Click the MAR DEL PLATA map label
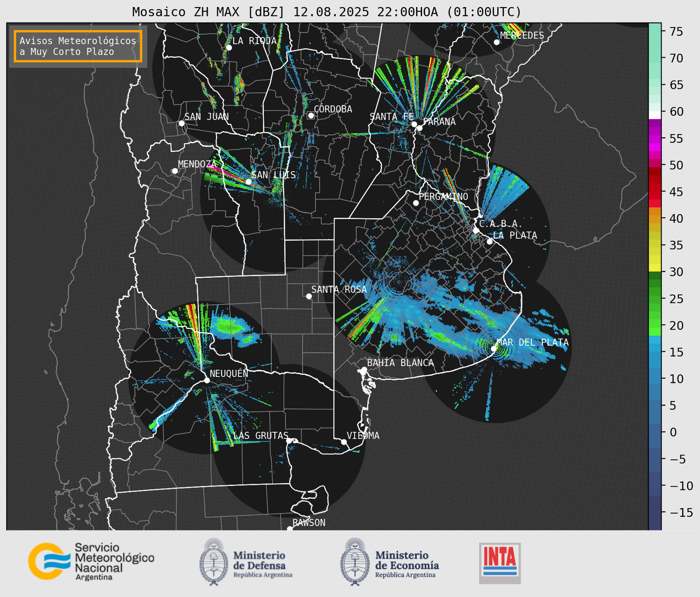The width and height of the screenshot is (700, 597). (532, 343)
